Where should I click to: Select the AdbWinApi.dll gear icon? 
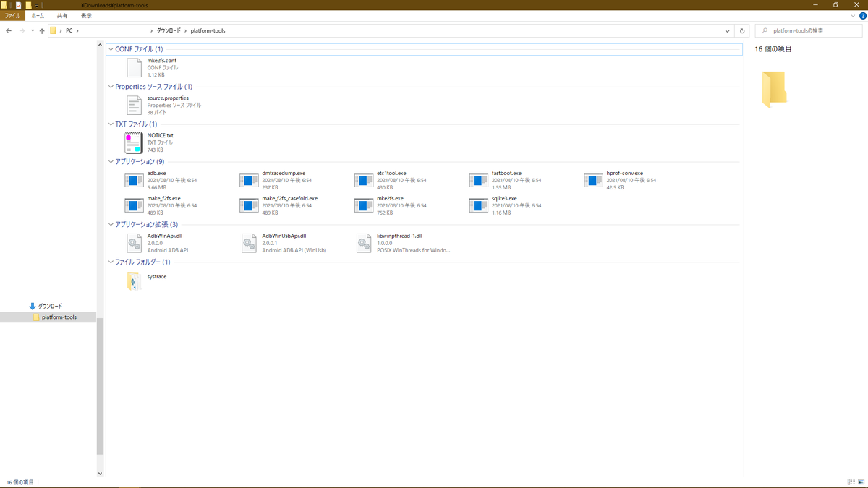tap(135, 243)
